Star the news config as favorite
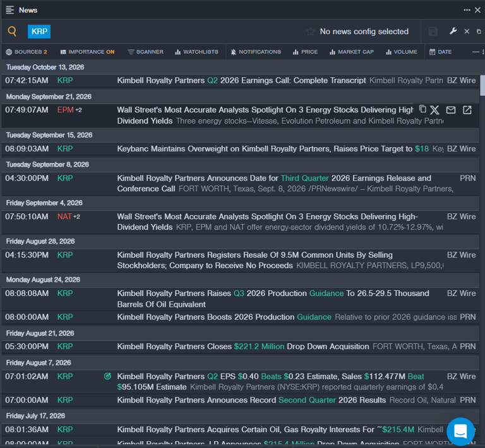 tap(310, 32)
